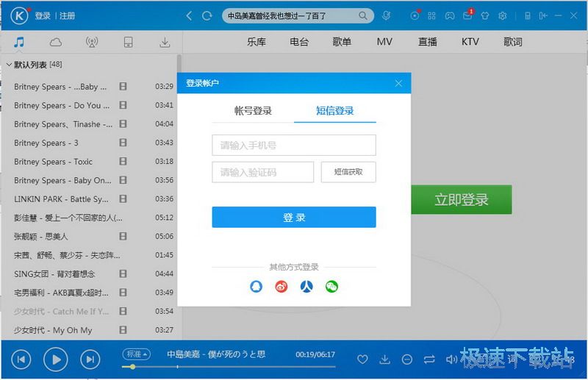Play the current song
This screenshot has height=380, width=588.
(56, 359)
